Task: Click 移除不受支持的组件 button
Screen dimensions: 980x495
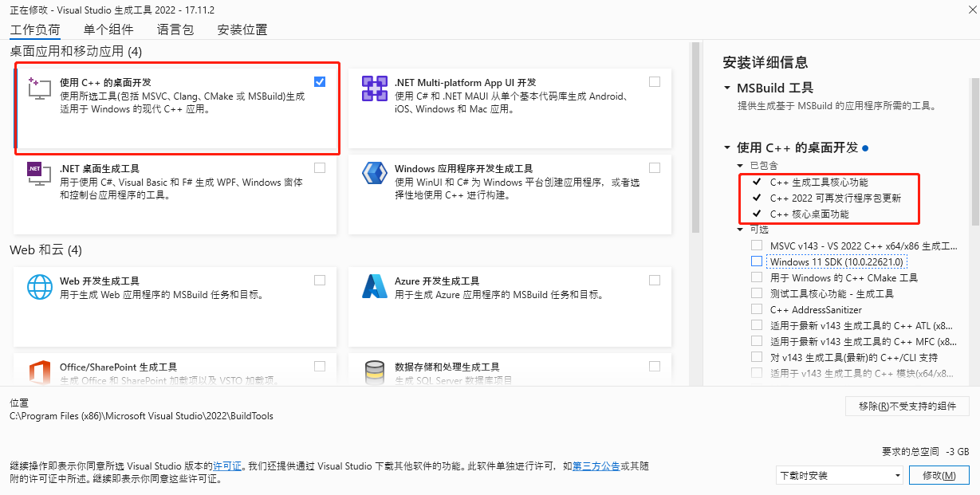Action: (x=907, y=407)
